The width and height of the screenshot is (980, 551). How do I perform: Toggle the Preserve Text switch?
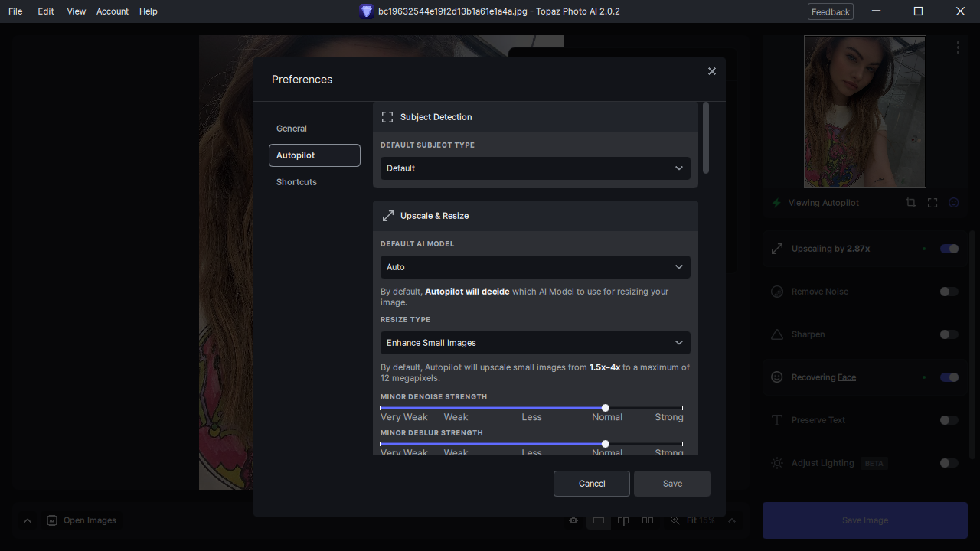tap(949, 420)
